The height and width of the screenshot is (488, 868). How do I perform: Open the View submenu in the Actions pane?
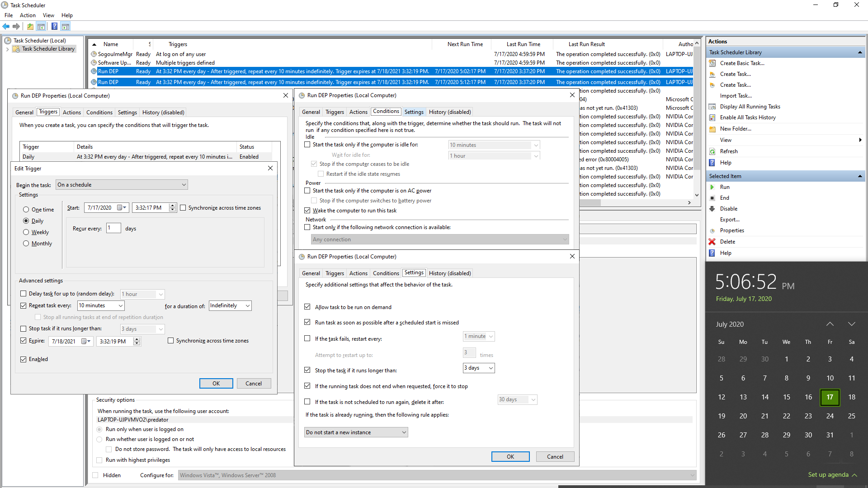pos(787,140)
